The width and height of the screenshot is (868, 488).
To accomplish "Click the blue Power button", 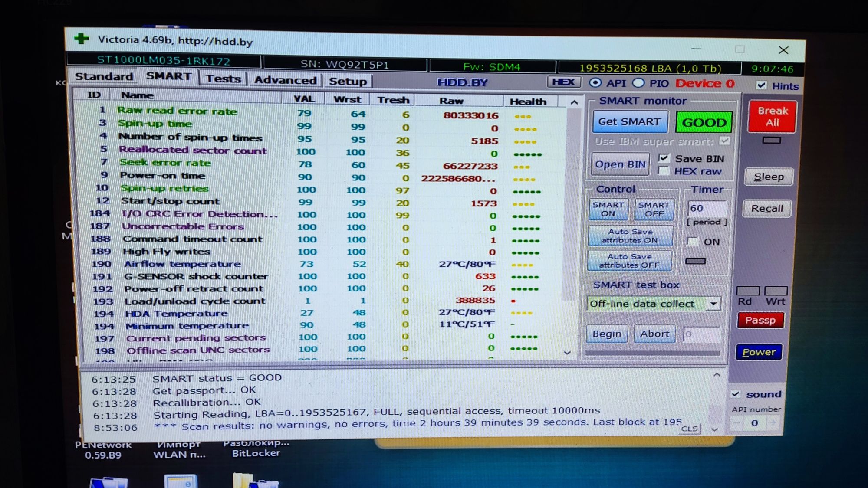I will click(759, 352).
